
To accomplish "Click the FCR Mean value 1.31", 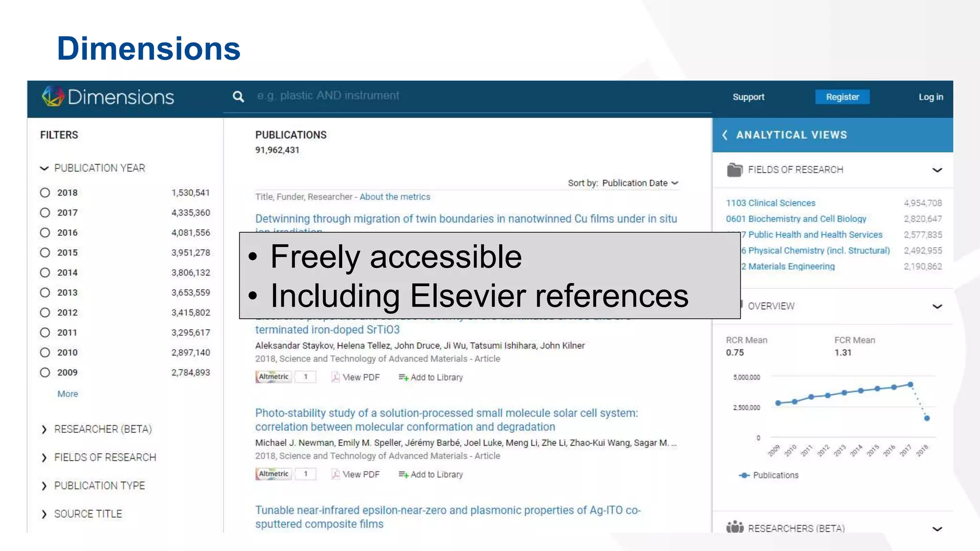I will coord(843,353).
